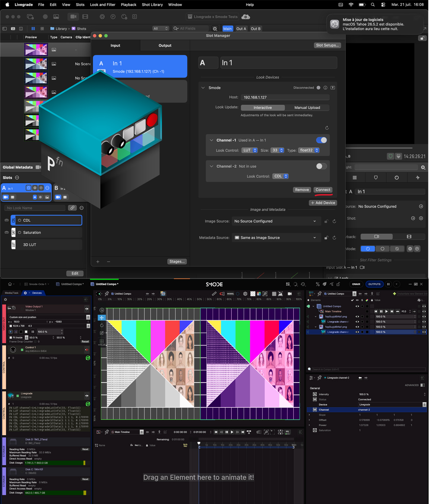Click the Connect button
429x504 pixels.
click(x=323, y=190)
